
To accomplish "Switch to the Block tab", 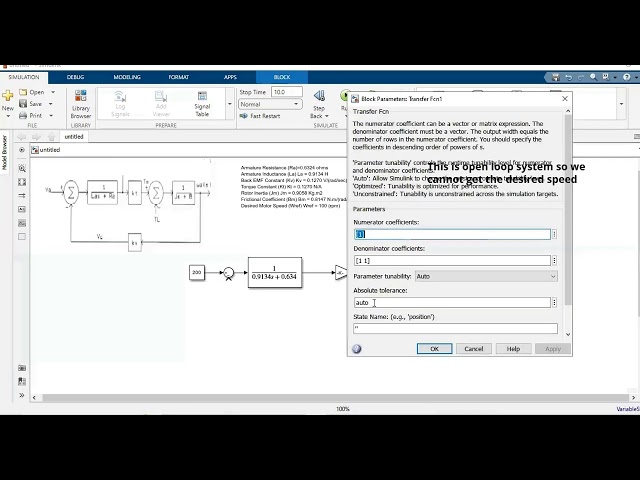I will click(282, 77).
